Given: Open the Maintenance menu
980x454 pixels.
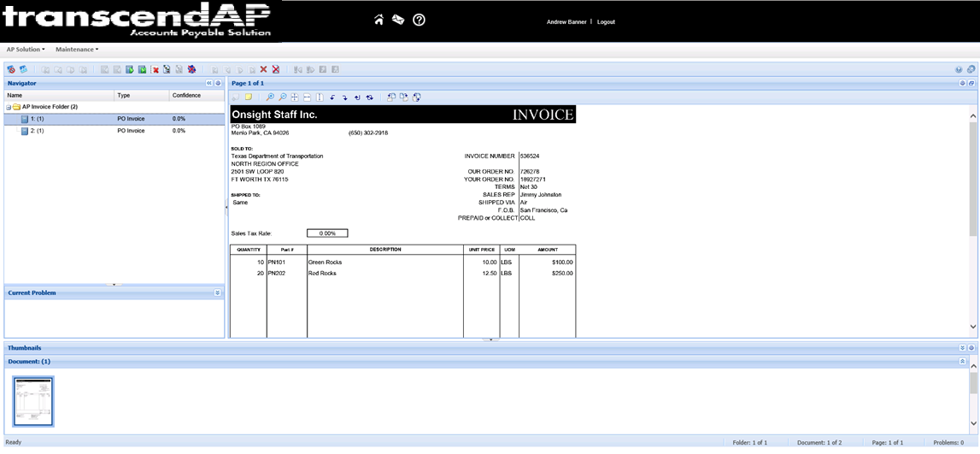Looking at the screenshot, I should (77, 49).
